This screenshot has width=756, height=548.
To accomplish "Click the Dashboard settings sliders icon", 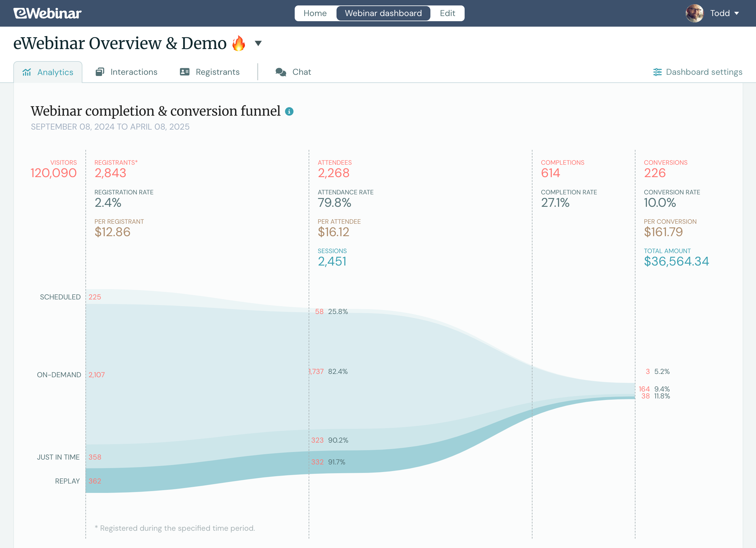I will [657, 72].
